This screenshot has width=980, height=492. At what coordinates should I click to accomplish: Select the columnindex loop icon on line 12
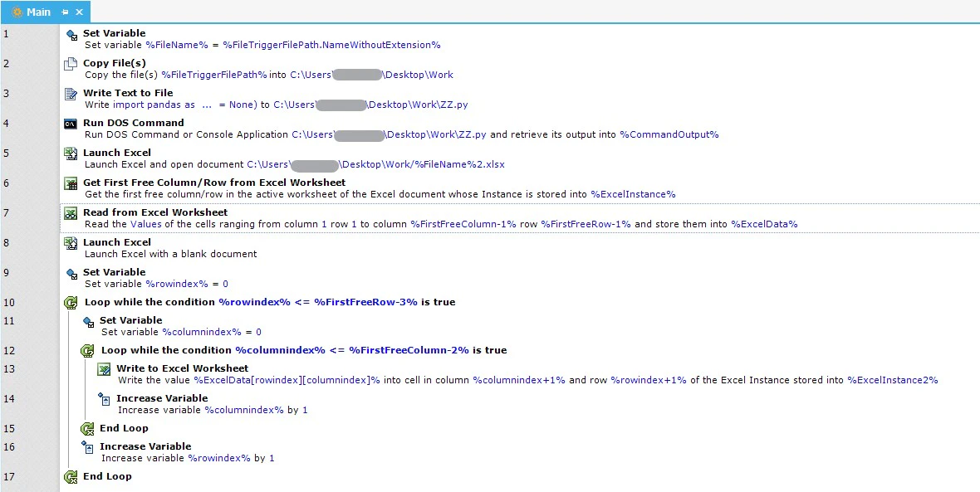(87, 351)
